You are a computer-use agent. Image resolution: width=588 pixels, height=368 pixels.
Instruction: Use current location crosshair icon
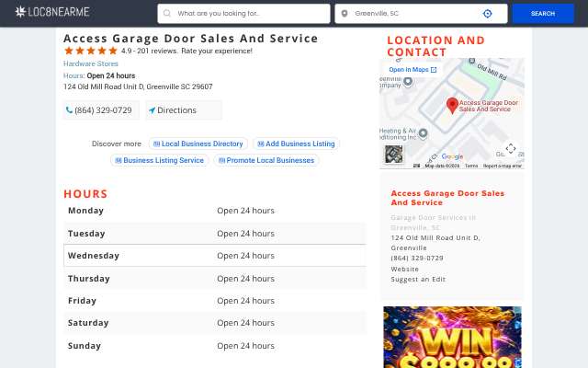coord(487,14)
